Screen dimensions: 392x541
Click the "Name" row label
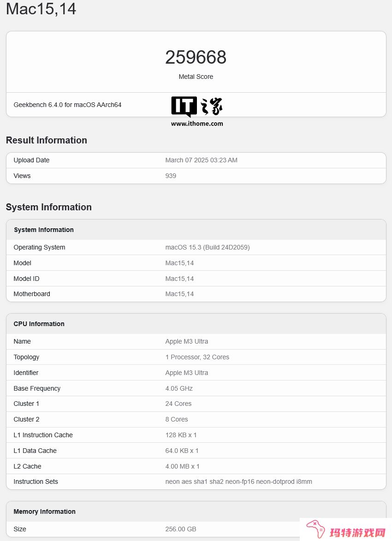(x=22, y=342)
